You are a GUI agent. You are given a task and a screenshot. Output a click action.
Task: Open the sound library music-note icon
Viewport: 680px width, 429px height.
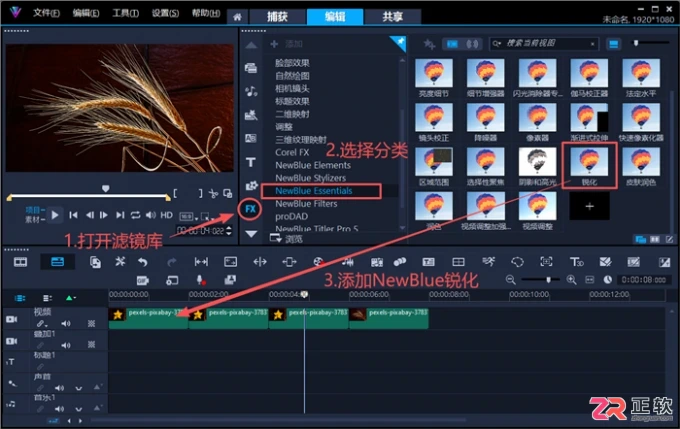pos(251,91)
